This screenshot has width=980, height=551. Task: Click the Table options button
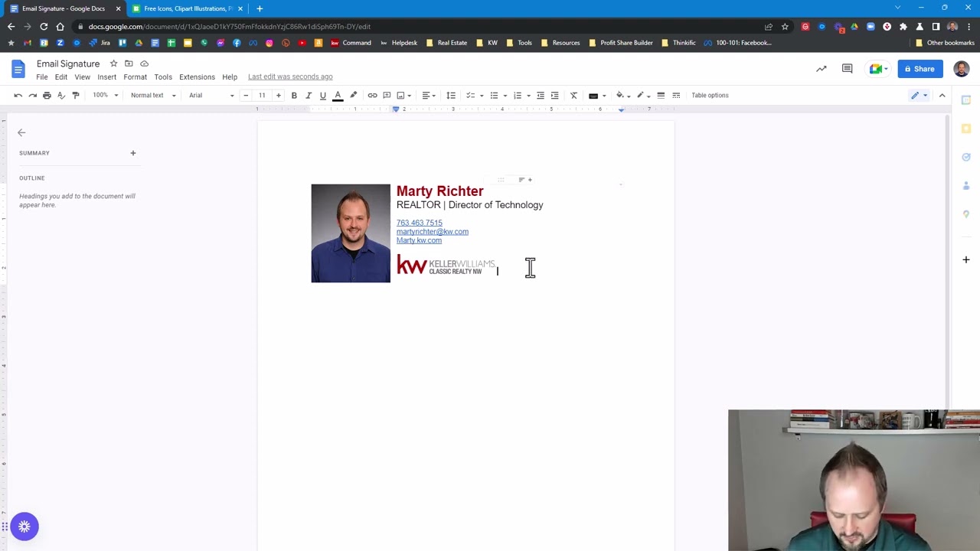710,95
